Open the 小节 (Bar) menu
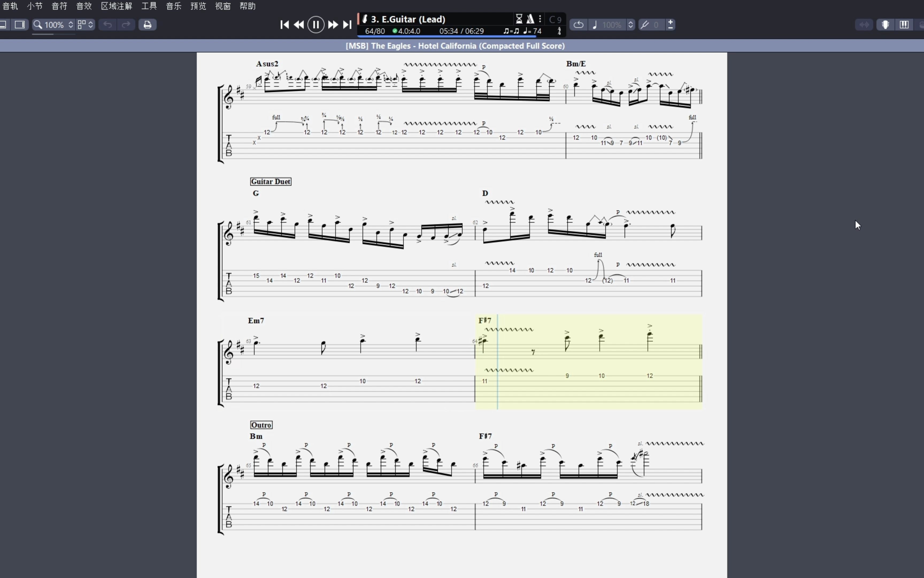 coord(35,6)
